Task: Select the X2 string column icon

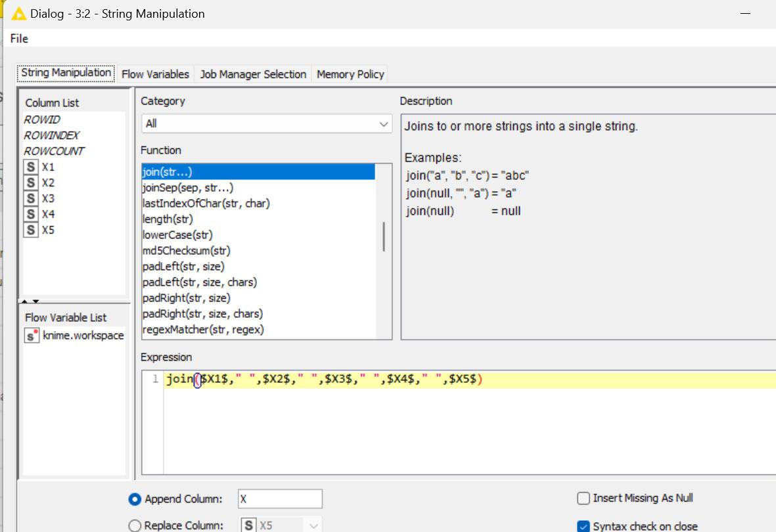Action: coord(31,183)
